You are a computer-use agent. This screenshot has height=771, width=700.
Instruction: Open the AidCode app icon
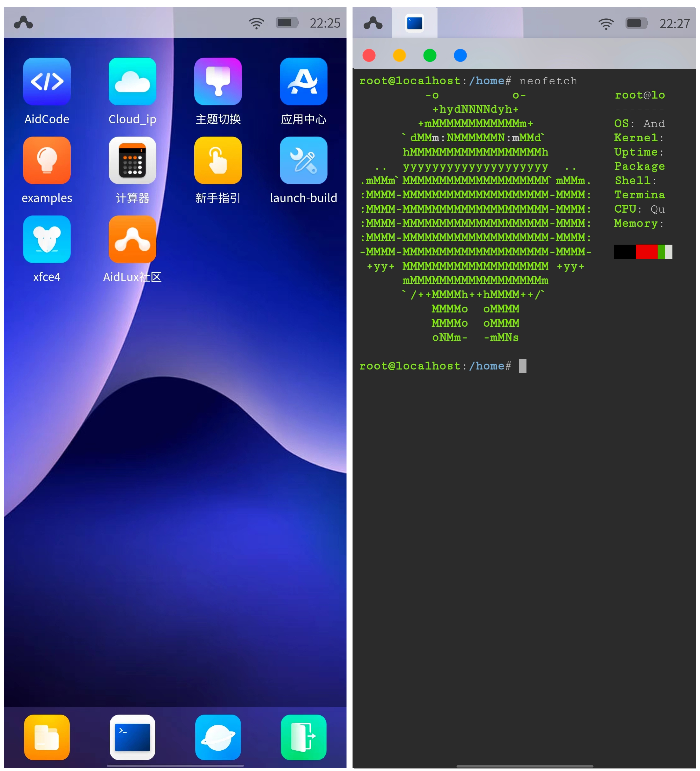[x=47, y=81]
